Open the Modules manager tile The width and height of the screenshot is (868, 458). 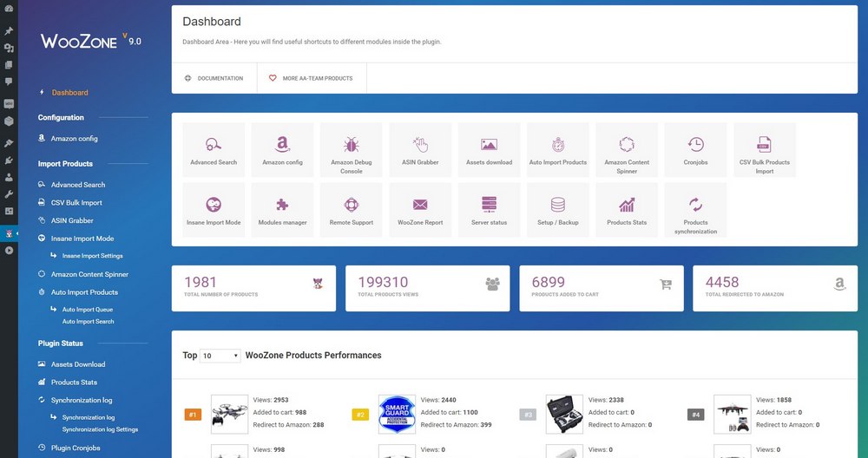point(282,210)
